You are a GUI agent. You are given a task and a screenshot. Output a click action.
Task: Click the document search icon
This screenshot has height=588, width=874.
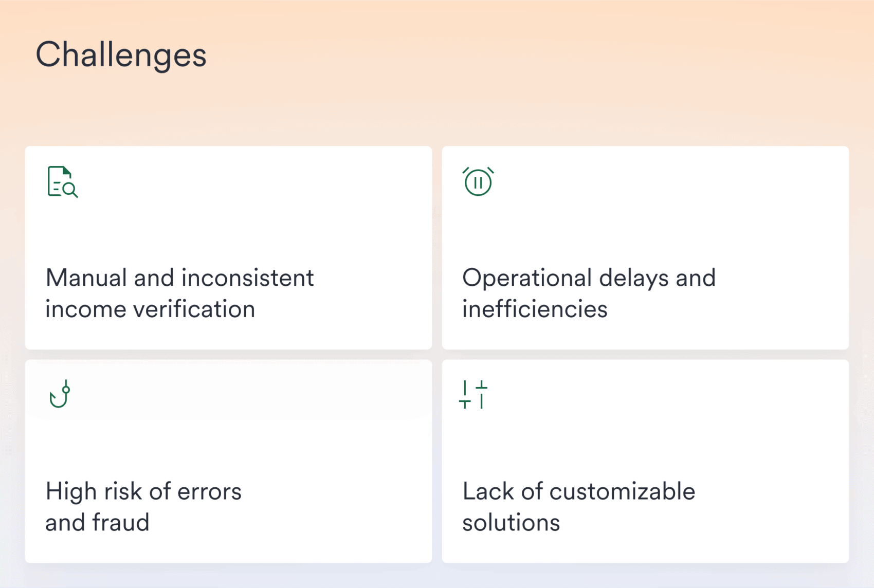[62, 182]
